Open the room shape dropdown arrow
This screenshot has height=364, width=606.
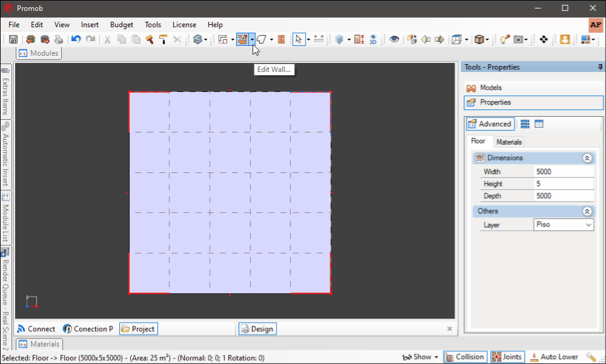pyautogui.click(x=232, y=39)
